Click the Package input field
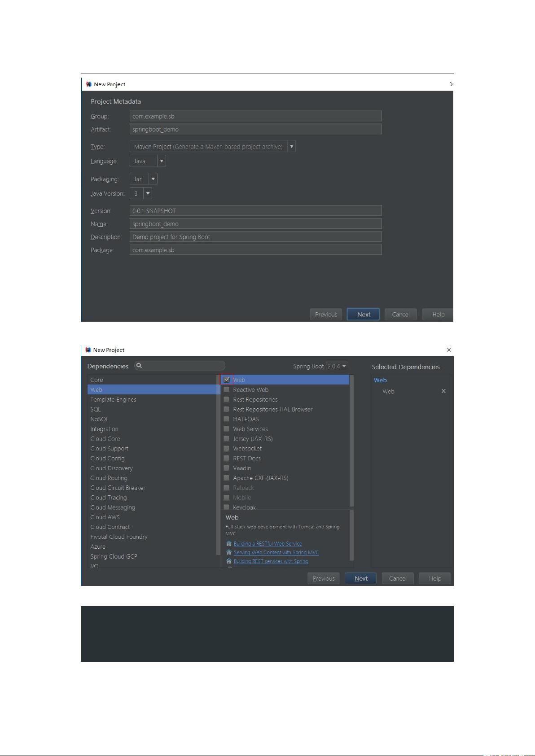This screenshot has height=756, width=535. point(256,249)
